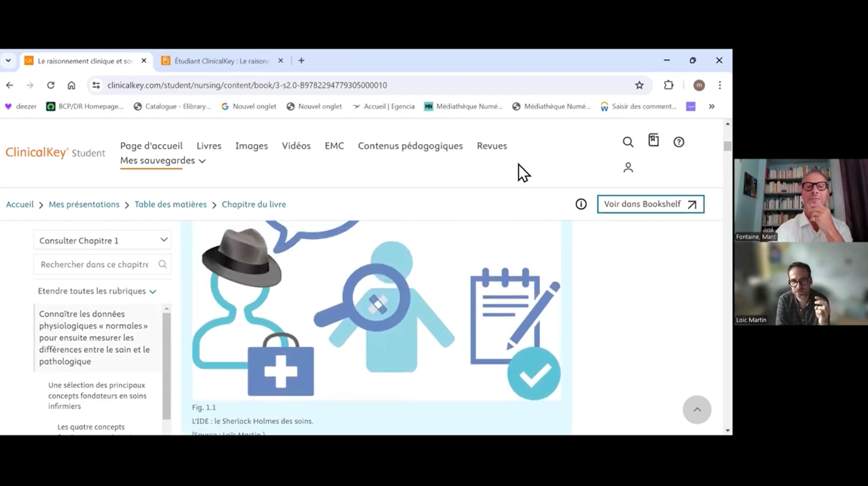Close the 'Étudiant ClinicalKey' tab
The image size is (868, 486).
pos(280,61)
